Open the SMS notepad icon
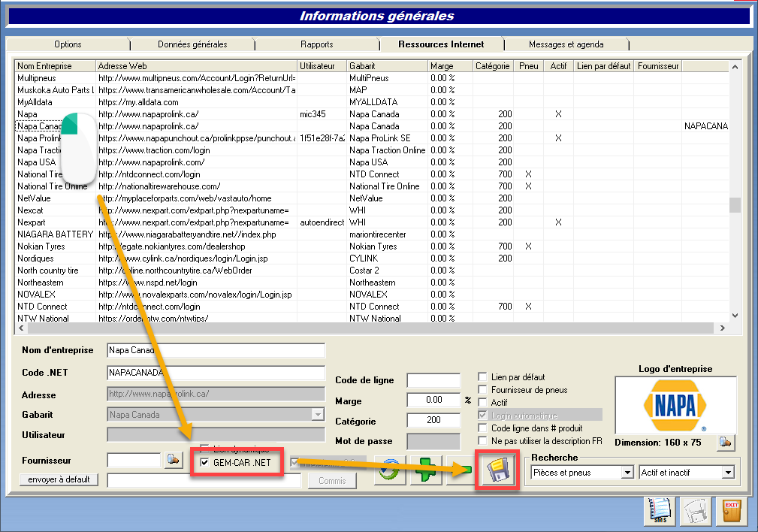Image resolution: width=758 pixels, height=532 pixels. (x=660, y=511)
